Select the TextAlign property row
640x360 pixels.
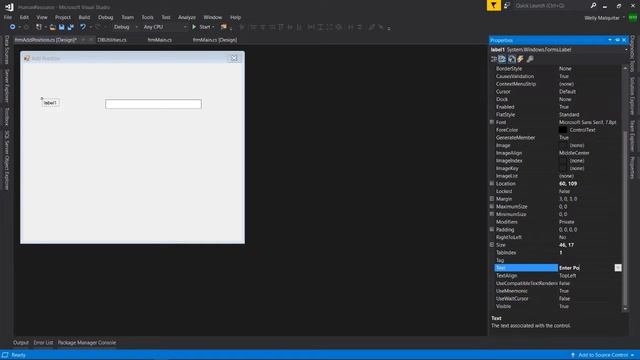pyautogui.click(x=558, y=276)
